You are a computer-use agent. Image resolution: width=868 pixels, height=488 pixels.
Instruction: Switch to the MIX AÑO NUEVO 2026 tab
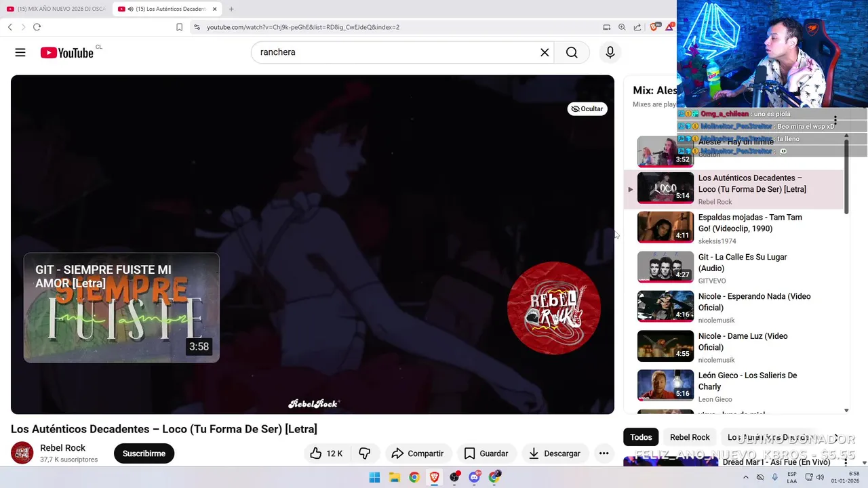click(x=56, y=9)
